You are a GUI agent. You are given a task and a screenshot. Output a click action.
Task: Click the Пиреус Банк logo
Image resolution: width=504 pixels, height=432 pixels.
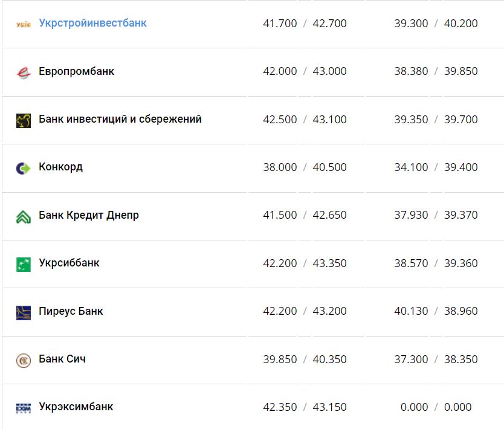click(22, 311)
